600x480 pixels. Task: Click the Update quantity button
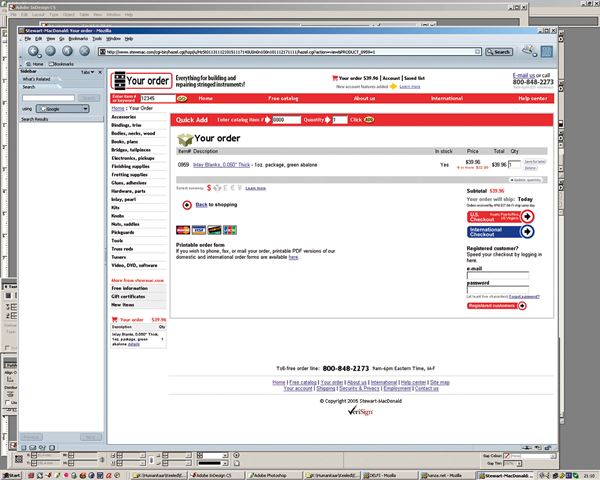tap(527, 180)
